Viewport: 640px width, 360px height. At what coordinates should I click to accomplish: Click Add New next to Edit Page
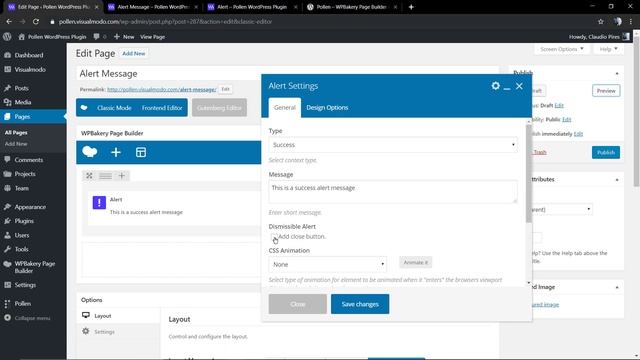tap(133, 53)
